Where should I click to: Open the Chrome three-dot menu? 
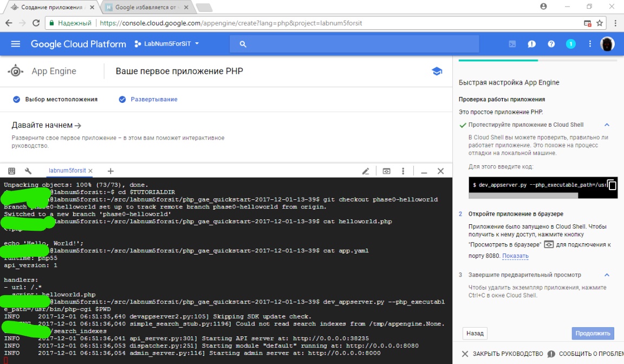615,23
